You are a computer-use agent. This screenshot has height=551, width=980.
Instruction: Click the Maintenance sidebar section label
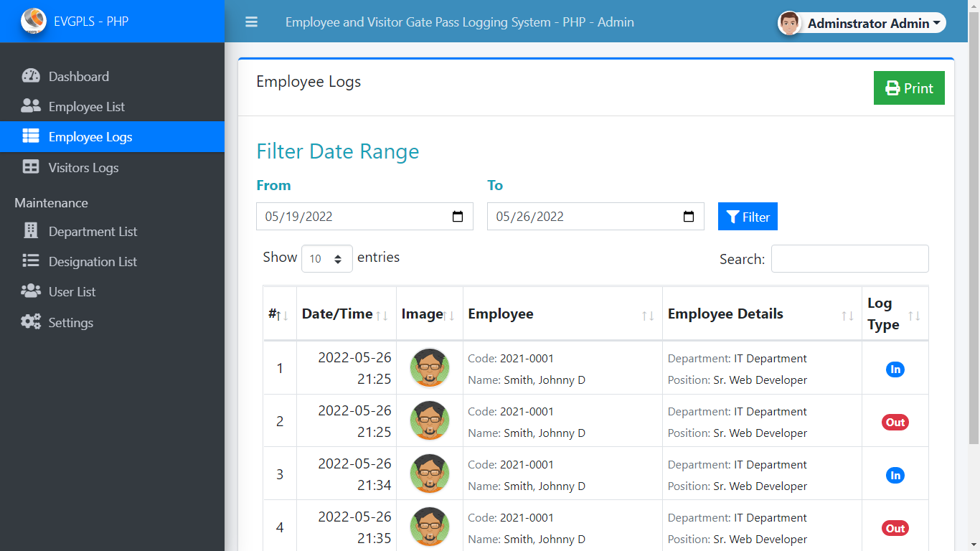pos(51,203)
